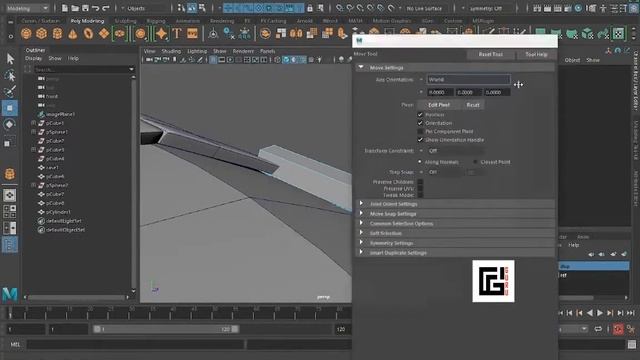Click the New Scene icon
This screenshot has width=640, height=360.
point(65,8)
